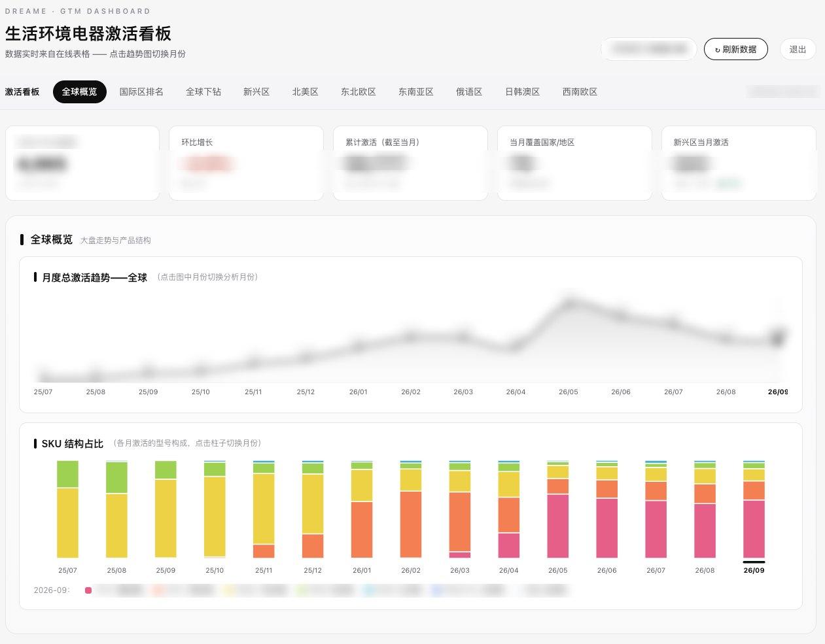Click the selected 26/09 SKU stacked bar
Viewport: 825px width, 644px height.
(x=754, y=509)
